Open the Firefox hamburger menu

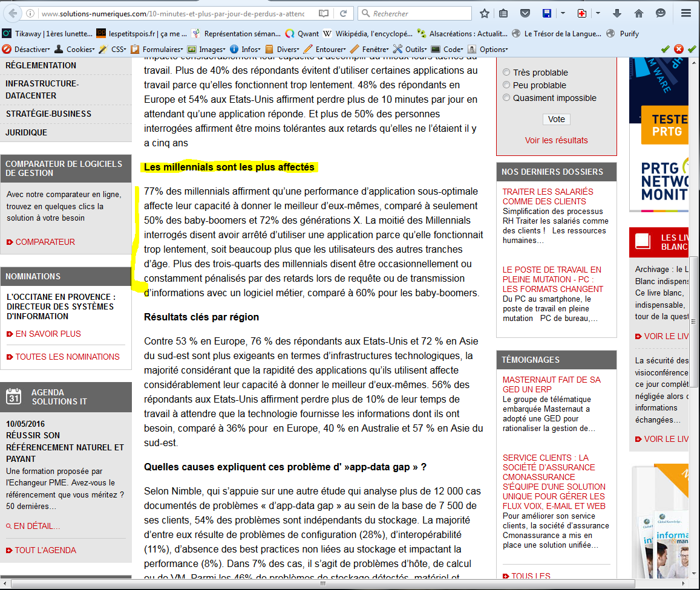685,13
